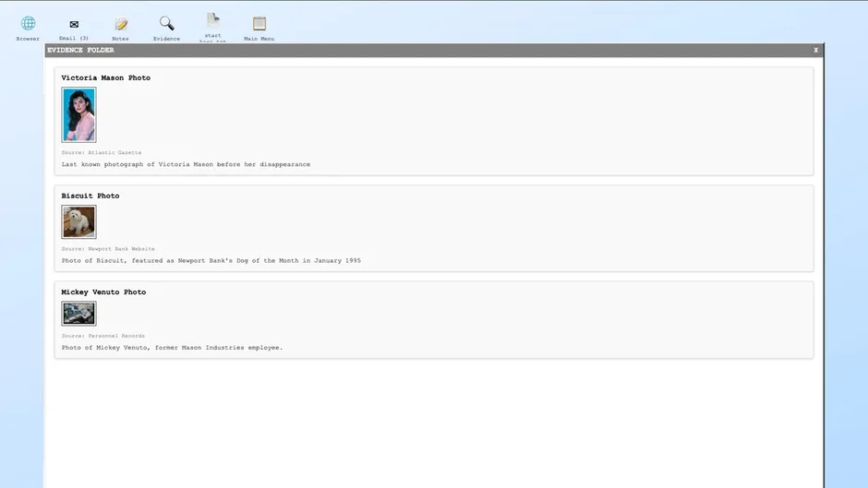The height and width of the screenshot is (488, 868).
Task: Click the former Mason Industries employee description
Action: pos(172,348)
